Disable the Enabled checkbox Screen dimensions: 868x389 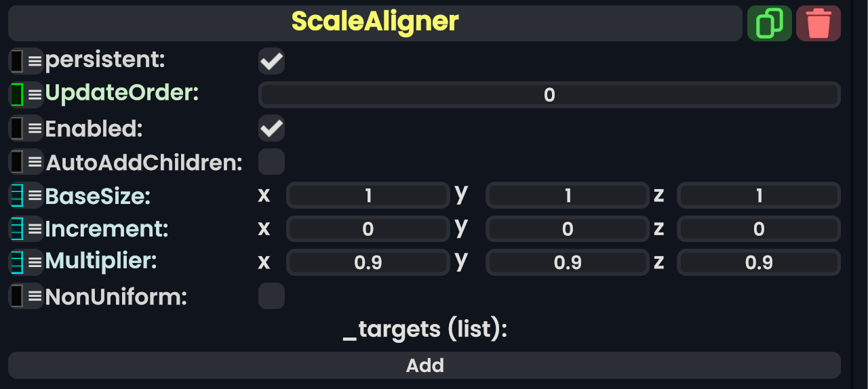pos(271,128)
